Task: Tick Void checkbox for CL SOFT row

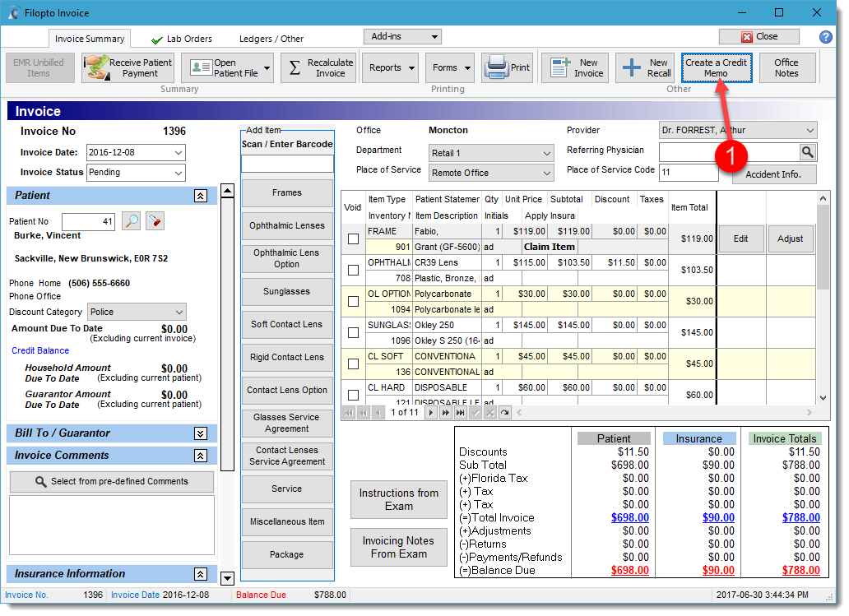Action: pos(353,364)
